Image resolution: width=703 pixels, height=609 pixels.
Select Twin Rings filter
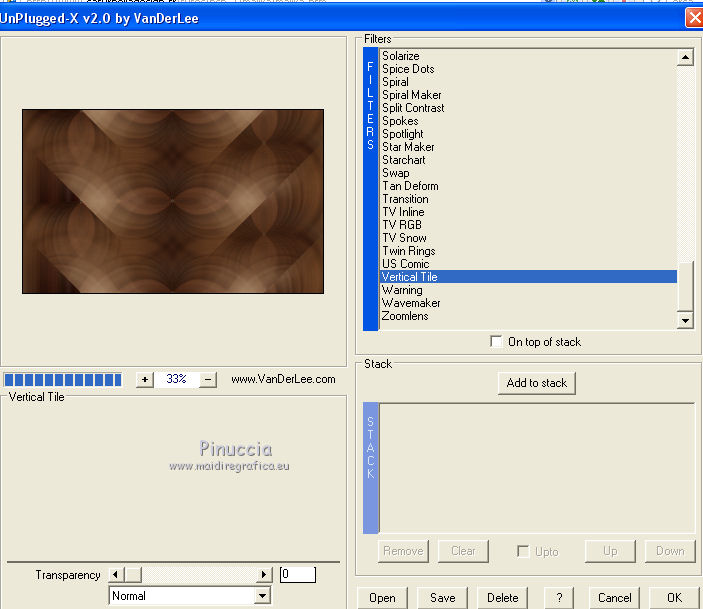tap(408, 251)
